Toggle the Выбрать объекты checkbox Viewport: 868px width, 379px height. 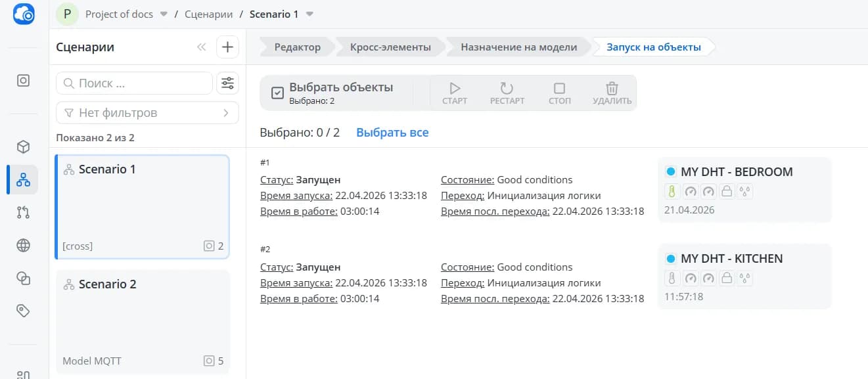click(277, 93)
